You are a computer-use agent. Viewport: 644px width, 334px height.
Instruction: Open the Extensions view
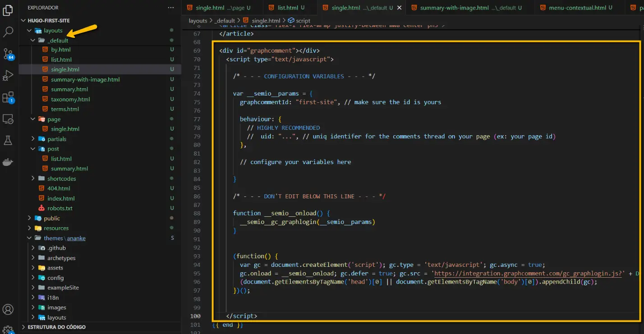pyautogui.click(x=9, y=97)
